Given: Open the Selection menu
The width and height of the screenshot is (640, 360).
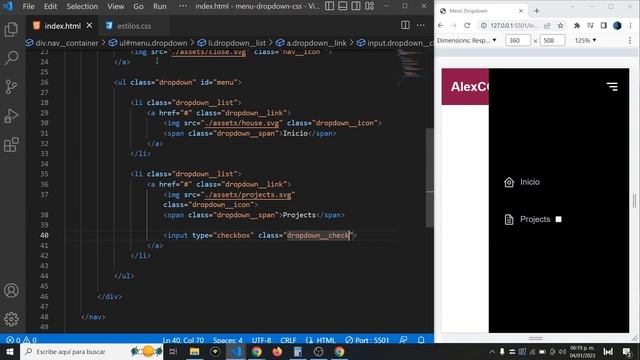Looking at the screenshot, I should tap(82, 6).
